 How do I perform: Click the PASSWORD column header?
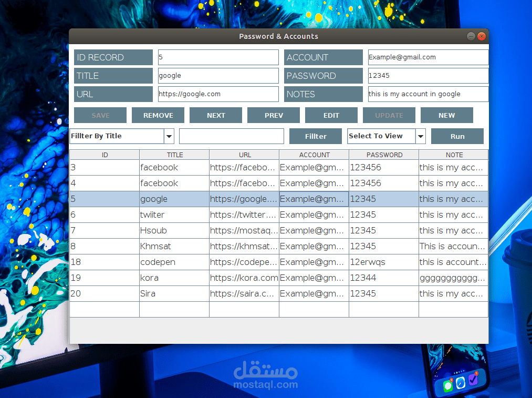[x=384, y=155]
